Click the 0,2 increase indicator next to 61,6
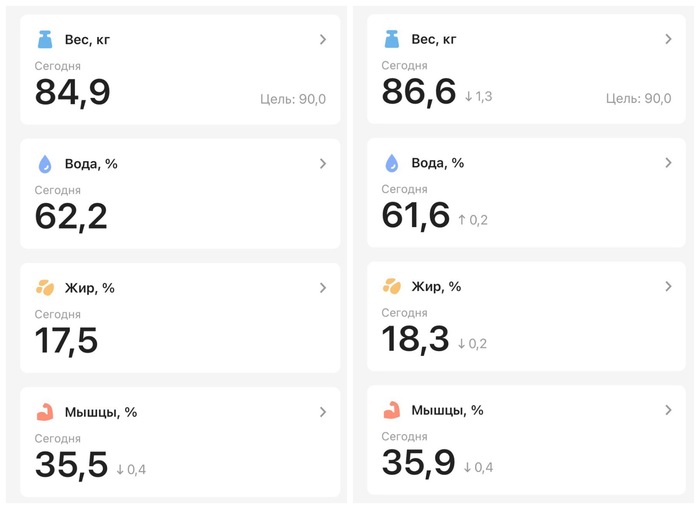The image size is (700, 509). [473, 220]
